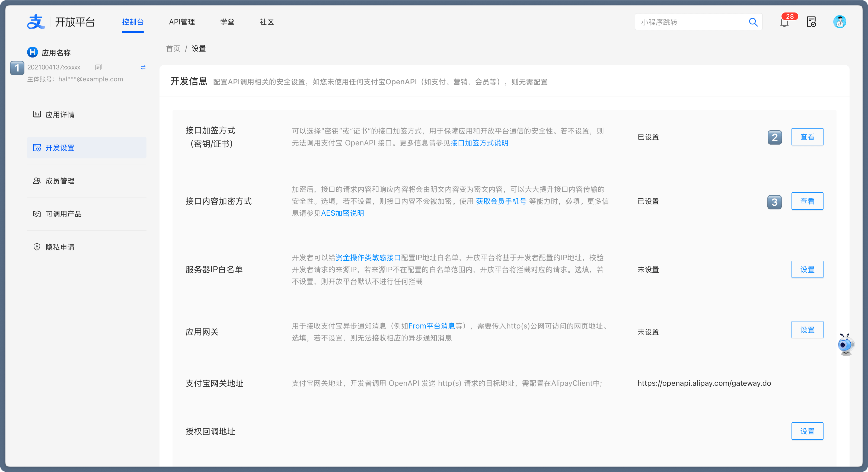868x472 pixels.
Task: Open 应用详情 in the sidebar
Action: 60,114
